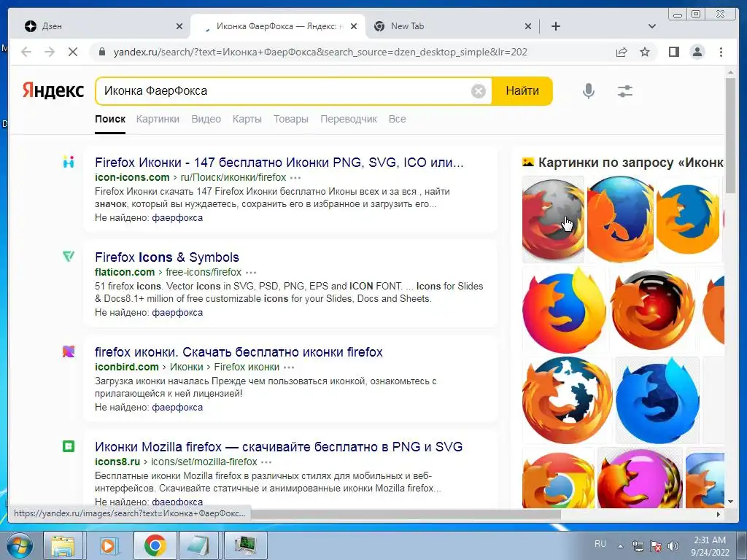Click the browser forward arrow
This screenshot has width=747, height=560.
pyautogui.click(x=50, y=52)
